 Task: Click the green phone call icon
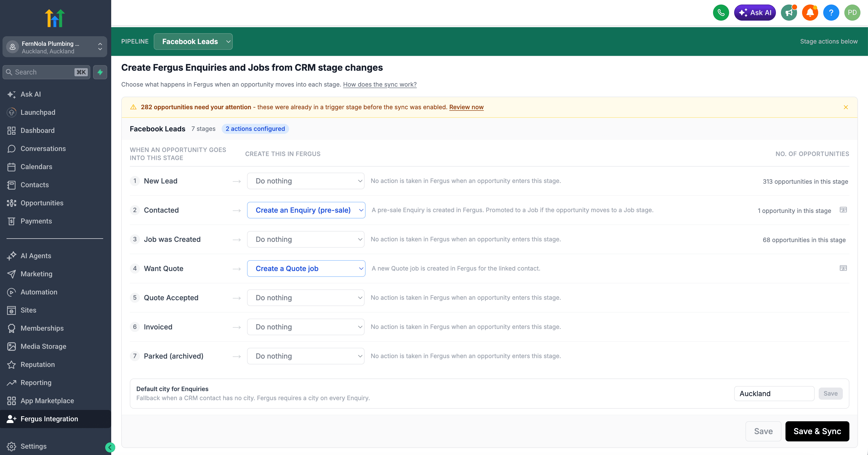tap(721, 13)
